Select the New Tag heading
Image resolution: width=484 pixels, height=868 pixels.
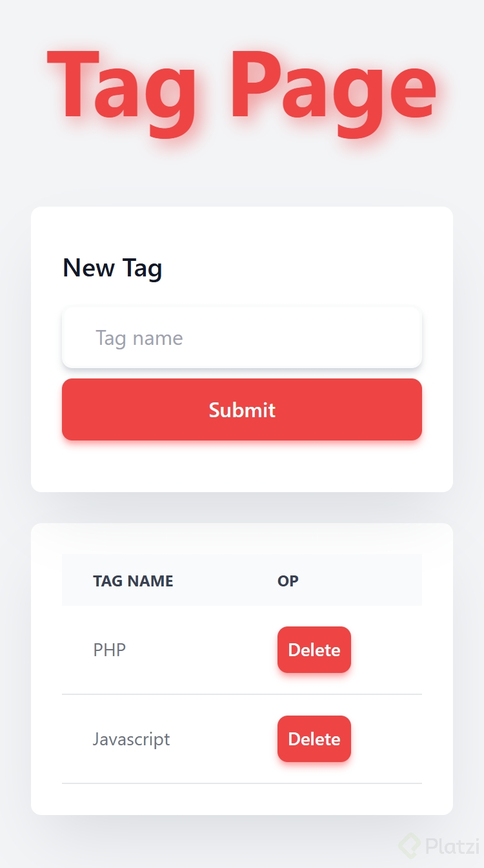click(112, 267)
